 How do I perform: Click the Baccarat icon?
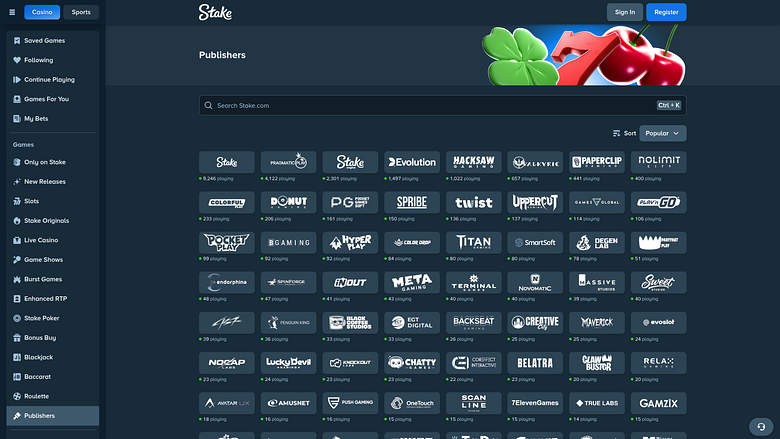coord(17,377)
